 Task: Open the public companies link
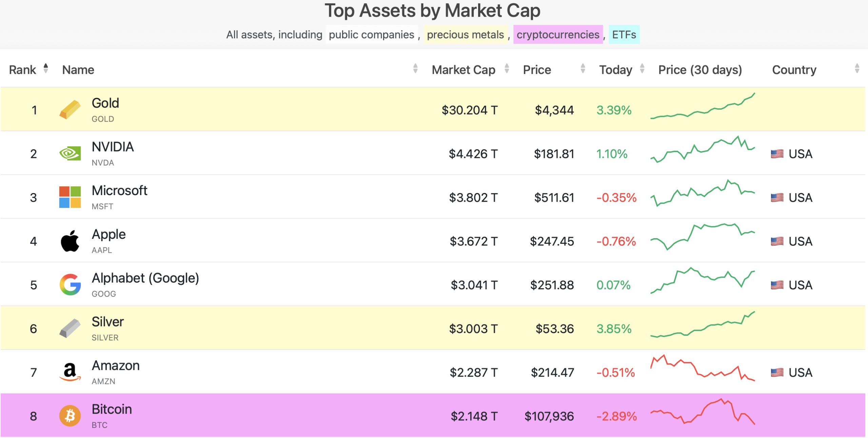click(x=371, y=35)
